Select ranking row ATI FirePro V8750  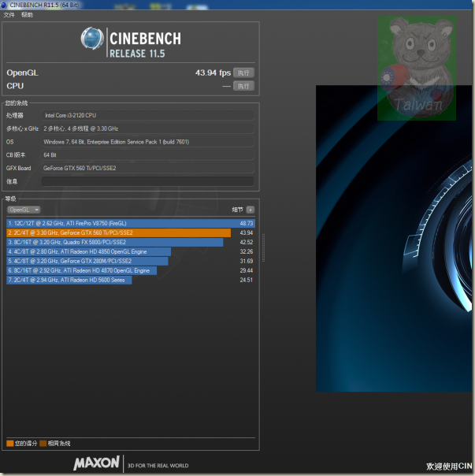(x=131, y=224)
